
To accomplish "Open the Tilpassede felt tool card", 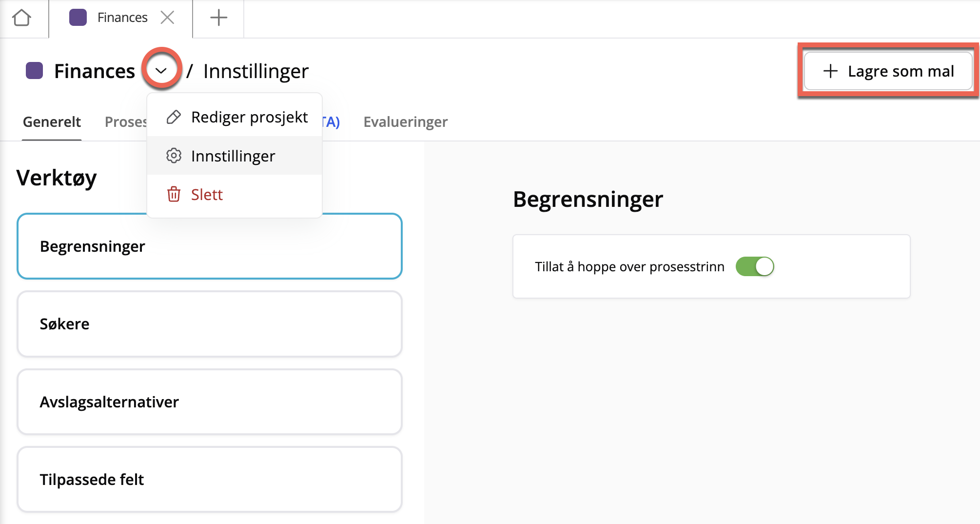I will point(210,479).
